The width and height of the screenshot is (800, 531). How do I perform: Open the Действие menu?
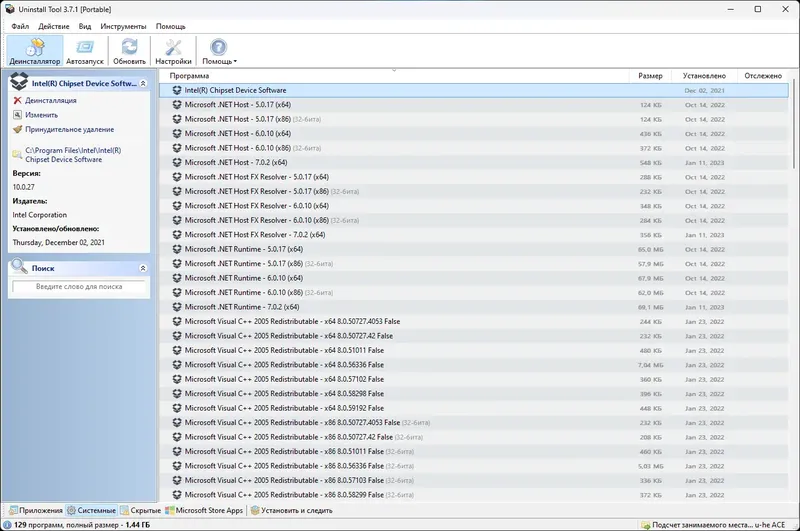click(x=54, y=26)
